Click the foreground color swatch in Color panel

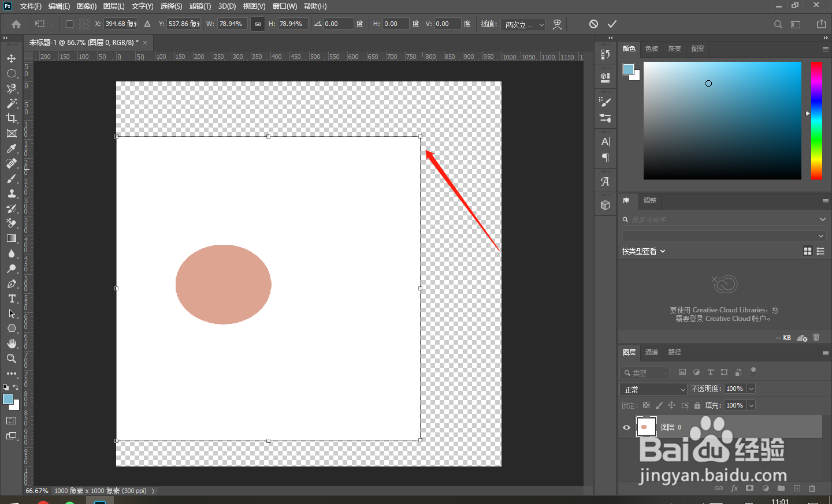pyautogui.click(x=628, y=69)
